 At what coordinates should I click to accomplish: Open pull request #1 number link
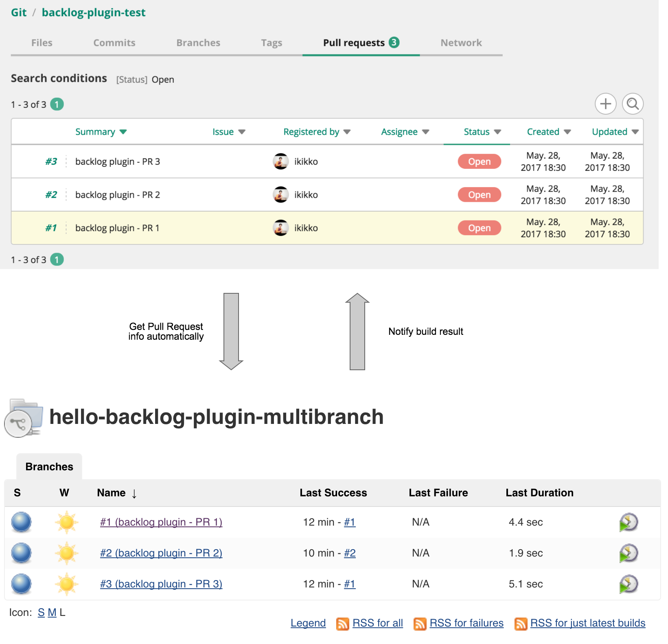pyautogui.click(x=51, y=228)
